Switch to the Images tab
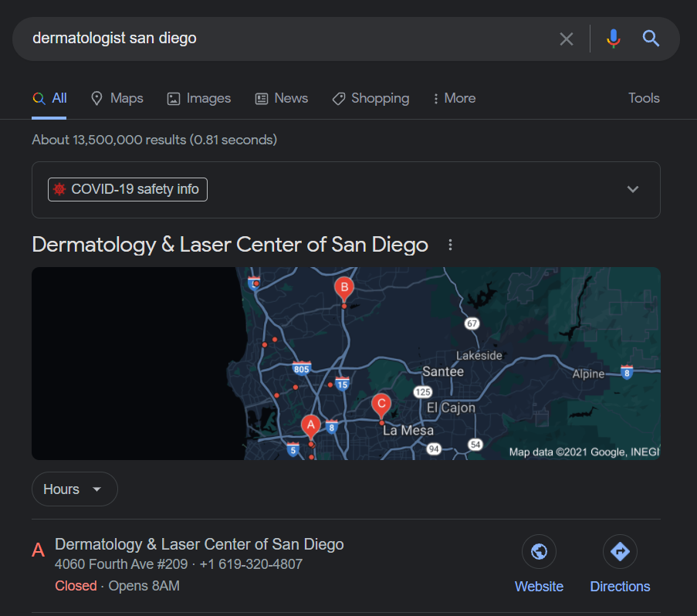Image resolution: width=697 pixels, height=616 pixels. 198,98
